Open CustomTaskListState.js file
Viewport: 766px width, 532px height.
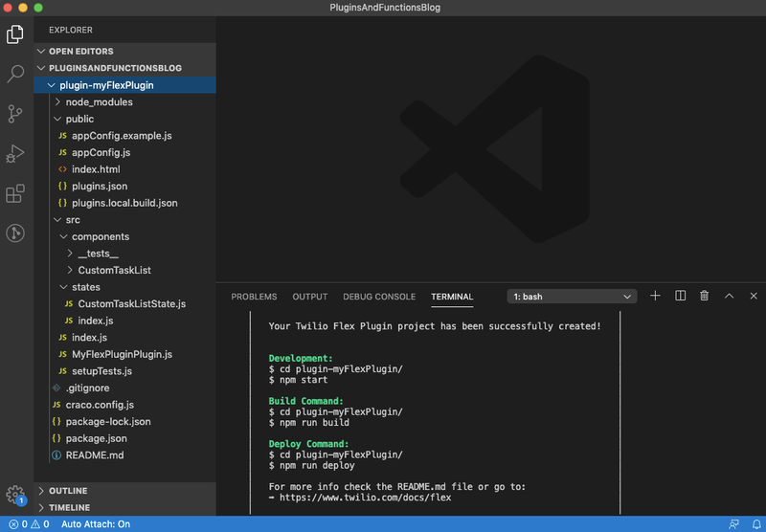[x=124, y=303]
